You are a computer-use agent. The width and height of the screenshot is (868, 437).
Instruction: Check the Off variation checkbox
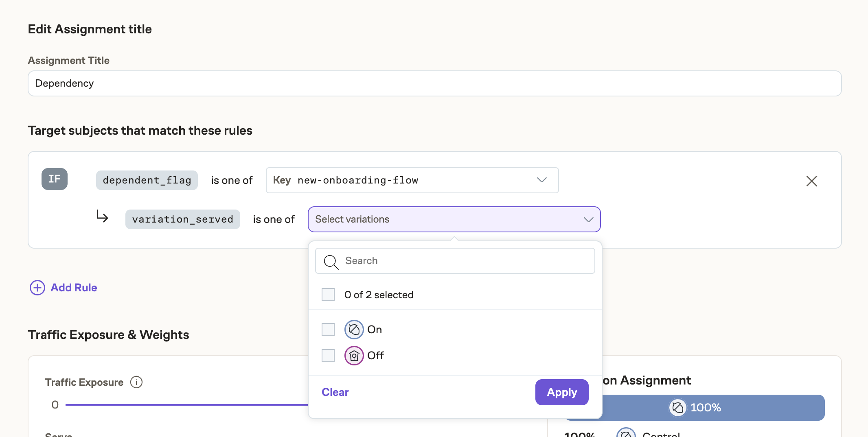point(328,355)
